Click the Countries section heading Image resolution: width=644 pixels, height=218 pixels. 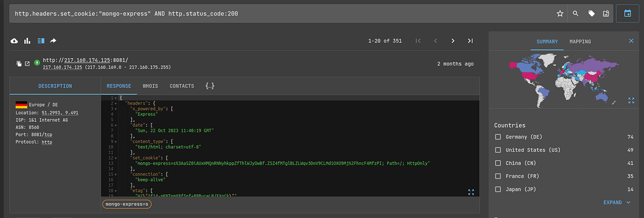coord(510,125)
